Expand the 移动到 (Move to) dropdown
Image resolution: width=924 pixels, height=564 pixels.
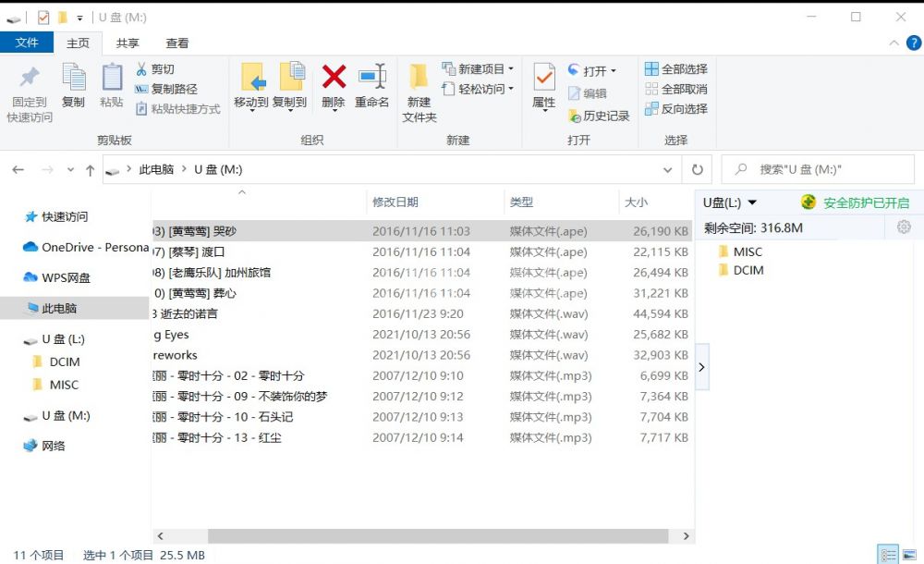coord(251,103)
